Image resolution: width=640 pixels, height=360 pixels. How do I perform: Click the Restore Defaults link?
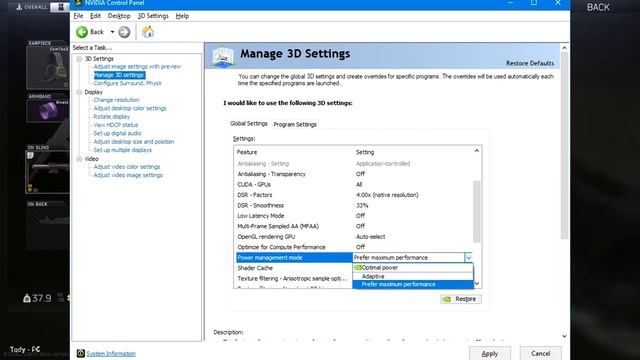(x=530, y=63)
